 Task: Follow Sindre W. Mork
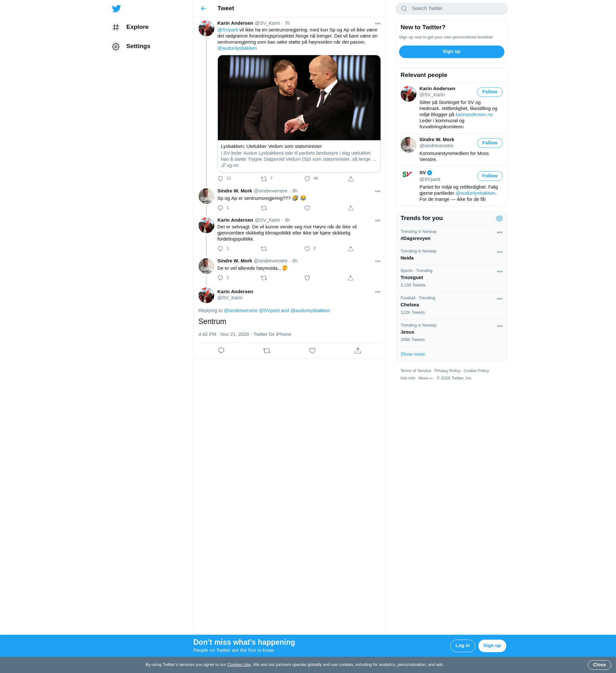click(x=490, y=143)
